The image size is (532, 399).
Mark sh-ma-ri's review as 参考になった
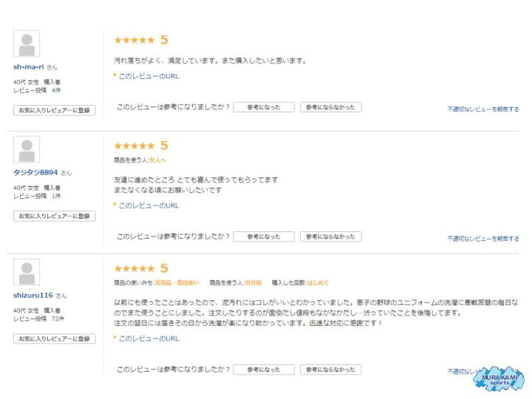pos(264,107)
